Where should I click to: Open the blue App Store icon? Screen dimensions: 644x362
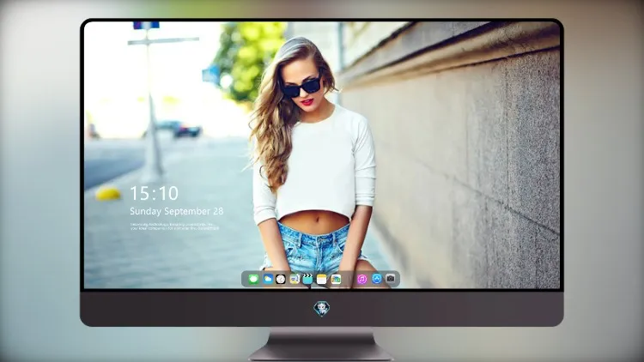click(377, 279)
